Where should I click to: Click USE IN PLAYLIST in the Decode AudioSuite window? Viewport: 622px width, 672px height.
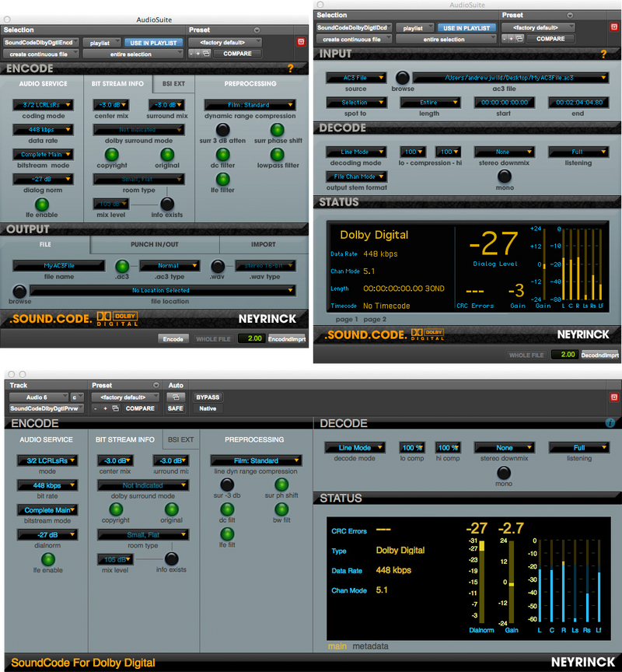pyautogui.click(x=466, y=28)
